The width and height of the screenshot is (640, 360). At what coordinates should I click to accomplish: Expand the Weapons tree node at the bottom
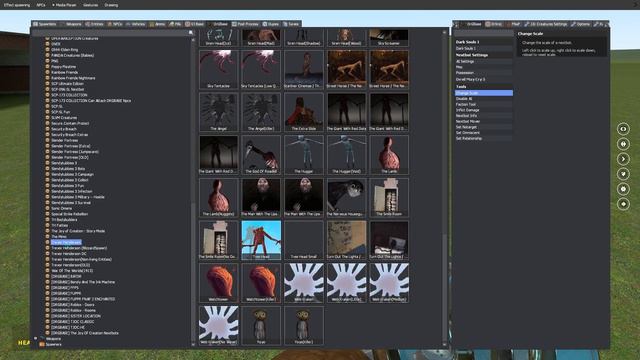pos(36,338)
